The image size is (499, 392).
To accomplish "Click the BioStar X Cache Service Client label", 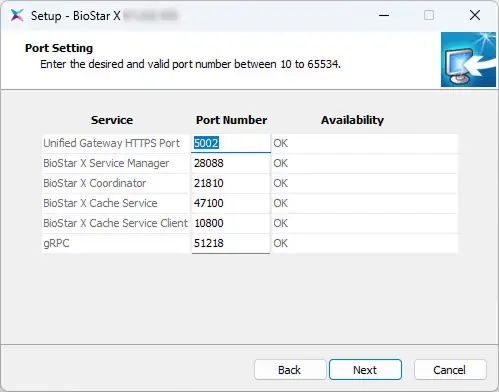I will [116, 223].
